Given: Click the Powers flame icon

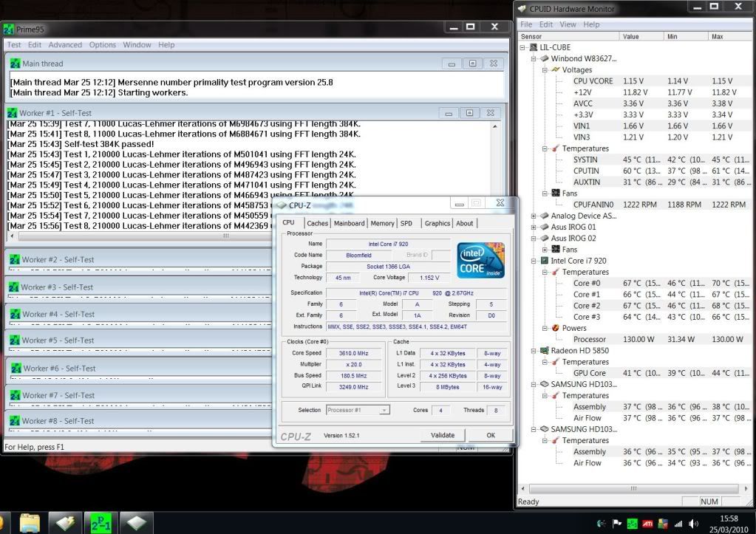Looking at the screenshot, I should (x=556, y=328).
